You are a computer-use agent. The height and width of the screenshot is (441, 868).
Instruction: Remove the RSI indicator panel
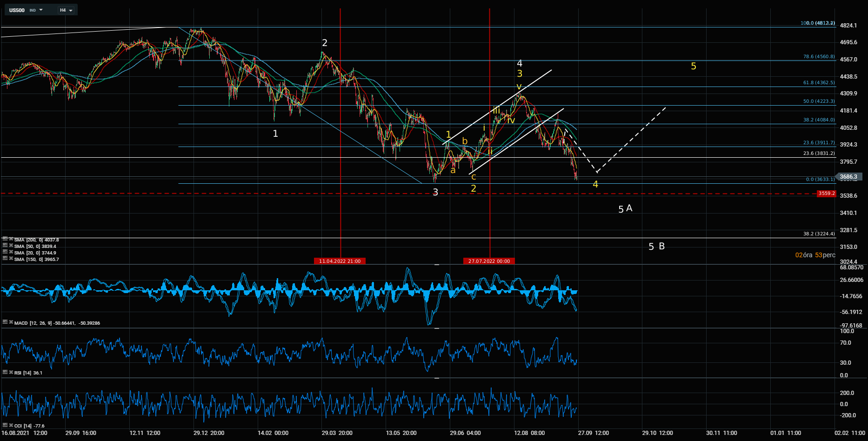click(x=11, y=372)
